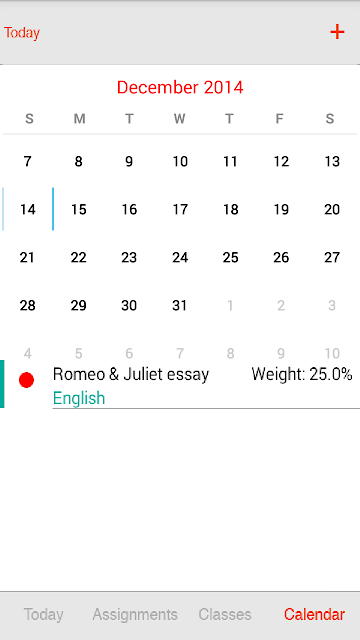The image size is (360, 640).
Task: Select December 25 in the calendar
Action: 230,258
